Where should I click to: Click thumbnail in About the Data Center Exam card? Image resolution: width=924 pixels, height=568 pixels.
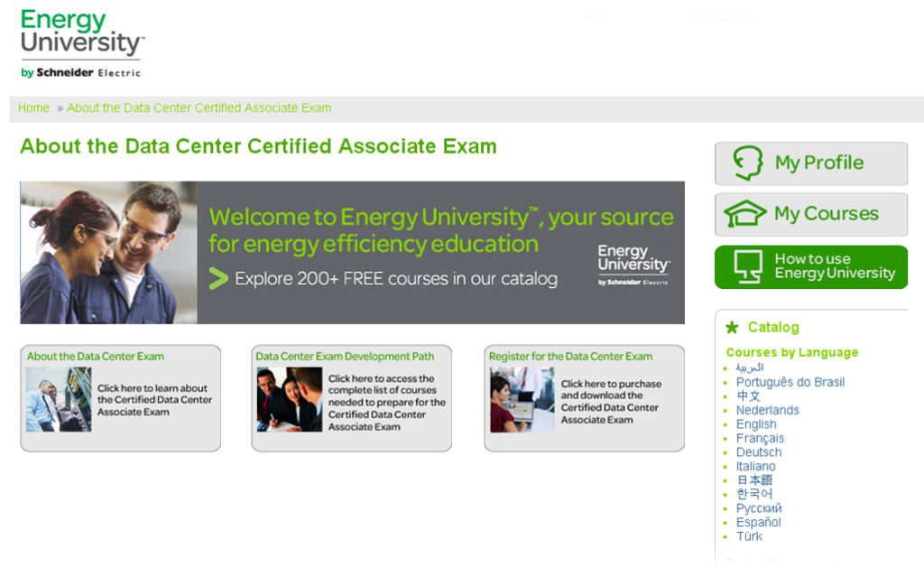59,399
